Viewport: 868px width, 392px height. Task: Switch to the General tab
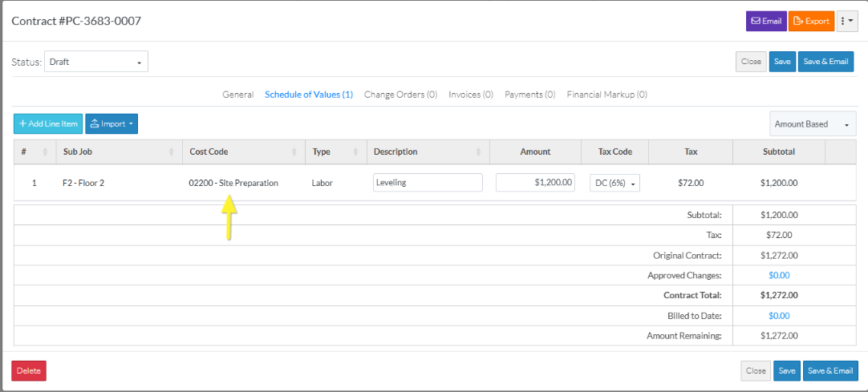[x=238, y=95]
